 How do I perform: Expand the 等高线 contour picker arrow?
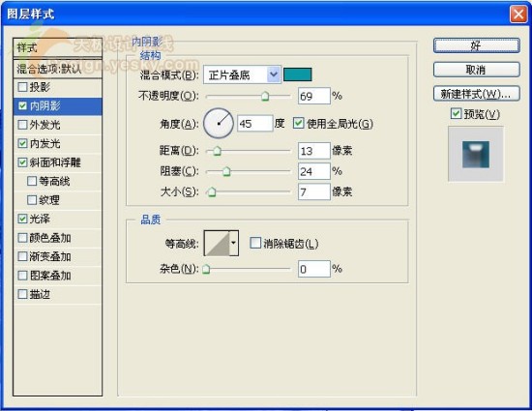[x=234, y=243]
